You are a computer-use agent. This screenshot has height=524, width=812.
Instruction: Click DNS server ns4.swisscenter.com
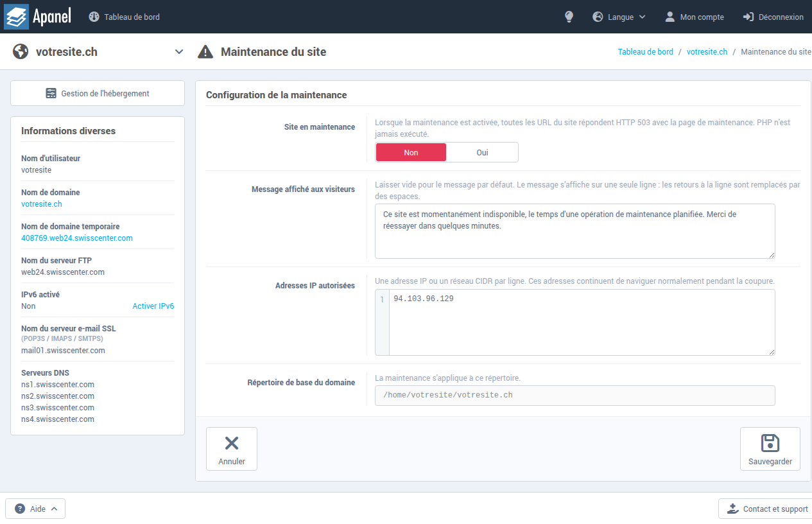point(58,419)
